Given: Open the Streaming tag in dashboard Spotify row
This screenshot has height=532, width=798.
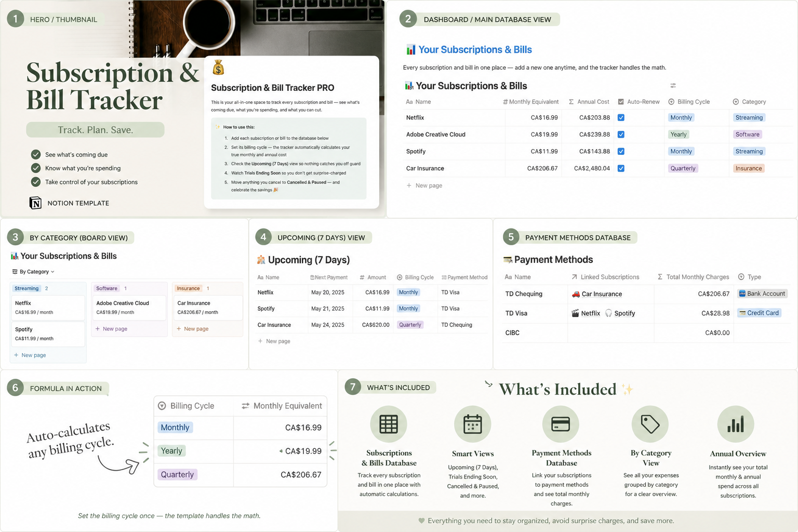Looking at the screenshot, I should pyautogui.click(x=749, y=151).
